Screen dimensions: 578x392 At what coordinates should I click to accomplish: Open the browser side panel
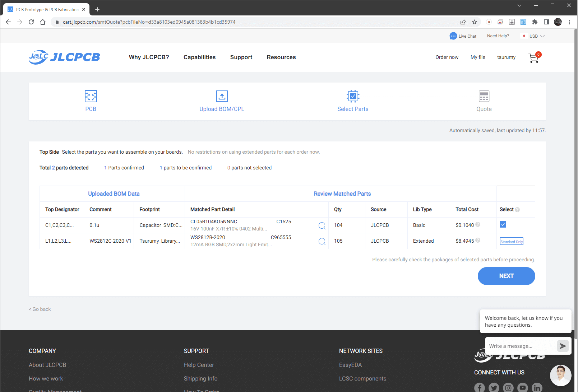[x=546, y=22]
